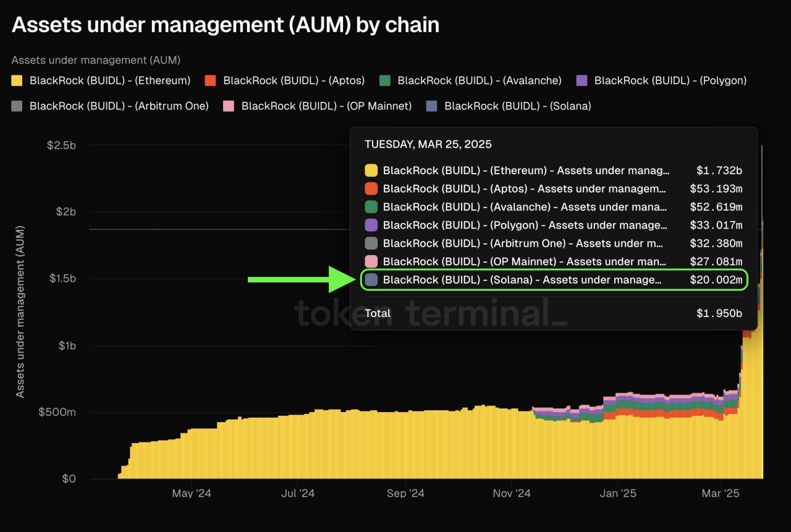Click the BlackRock (BUIDL) - (Polygon) legend label
Viewport: 791px width, 532px height.
click(x=670, y=80)
